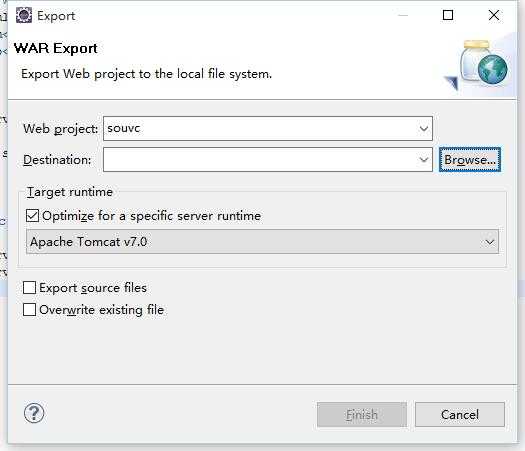Image resolution: width=525 pixels, height=451 pixels.
Task: Minimize the Export dialog window
Action: 403,15
